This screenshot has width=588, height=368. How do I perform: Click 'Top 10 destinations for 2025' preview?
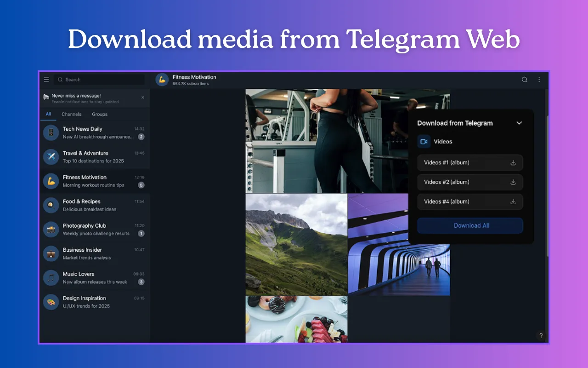click(x=93, y=161)
